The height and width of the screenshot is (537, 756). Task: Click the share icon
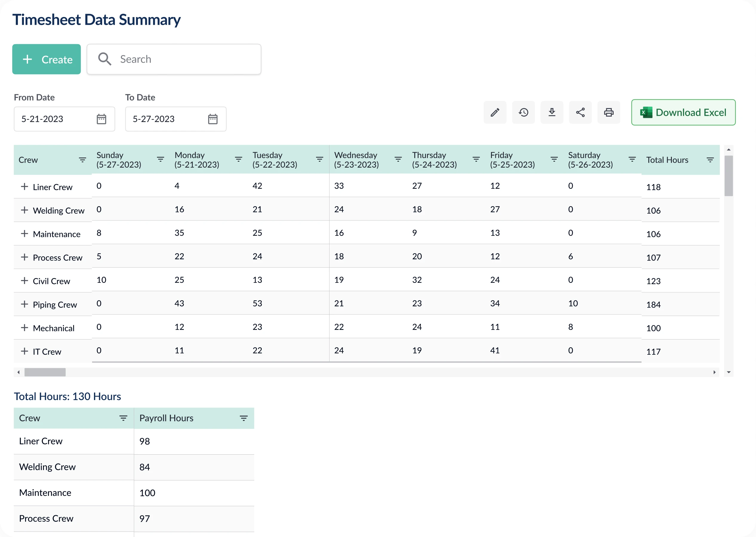(x=581, y=112)
